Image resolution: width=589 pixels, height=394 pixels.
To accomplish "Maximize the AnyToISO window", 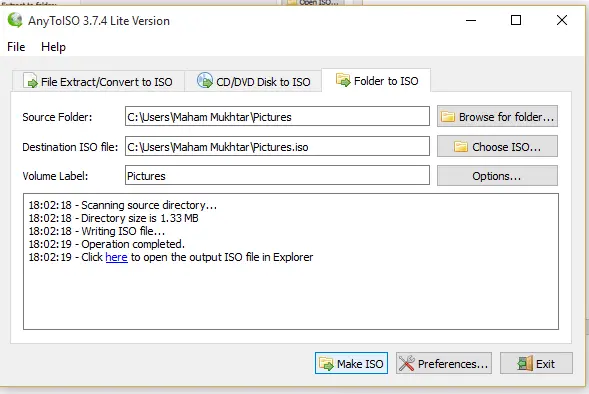I will [516, 20].
